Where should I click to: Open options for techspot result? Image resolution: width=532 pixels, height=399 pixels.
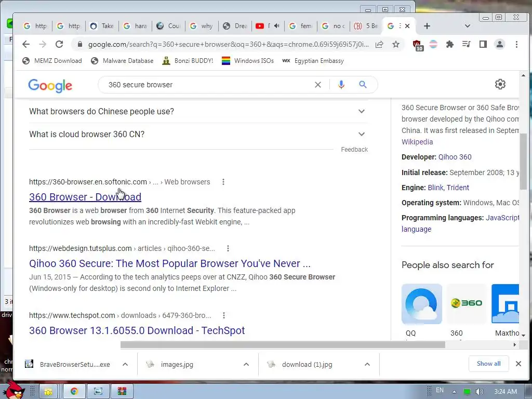[224, 315]
